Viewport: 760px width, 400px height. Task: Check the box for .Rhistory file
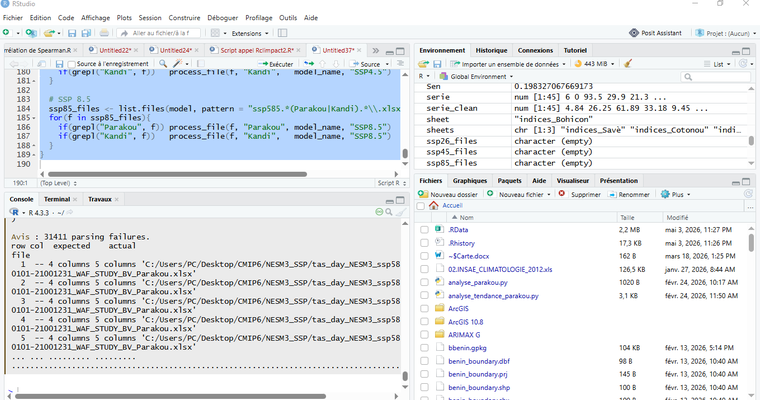tap(424, 243)
